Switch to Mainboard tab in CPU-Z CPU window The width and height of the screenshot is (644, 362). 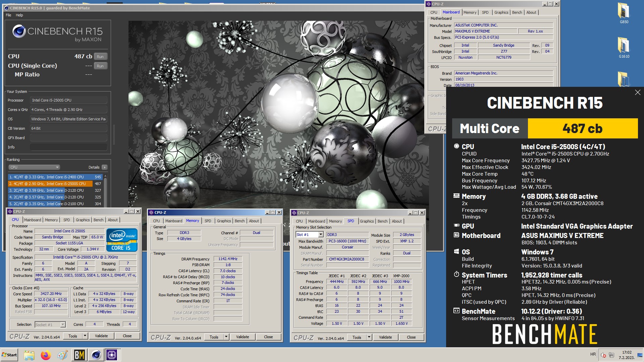[33, 220]
